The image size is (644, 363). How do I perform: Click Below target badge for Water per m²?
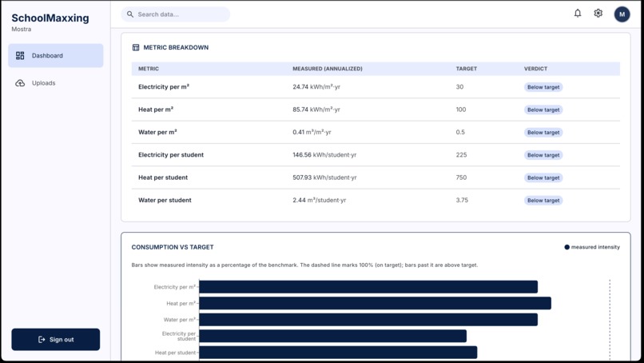[x=543, y=133]
